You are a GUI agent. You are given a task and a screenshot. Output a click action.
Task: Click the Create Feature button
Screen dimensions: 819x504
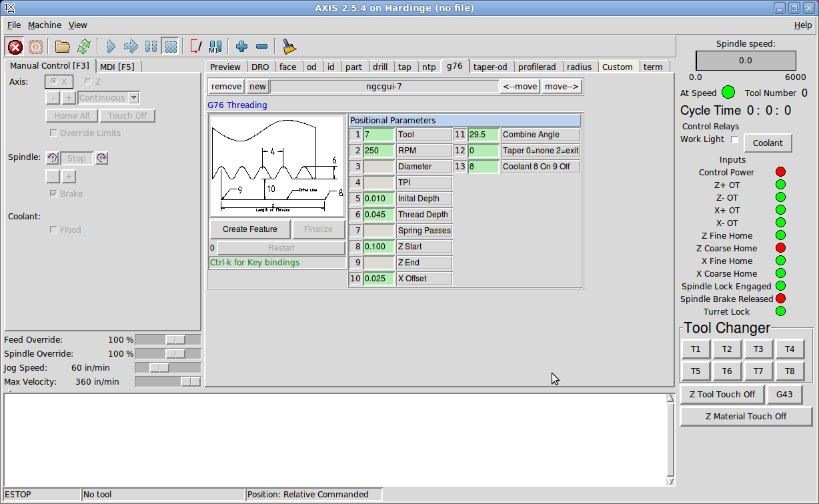tap(249, 229)
